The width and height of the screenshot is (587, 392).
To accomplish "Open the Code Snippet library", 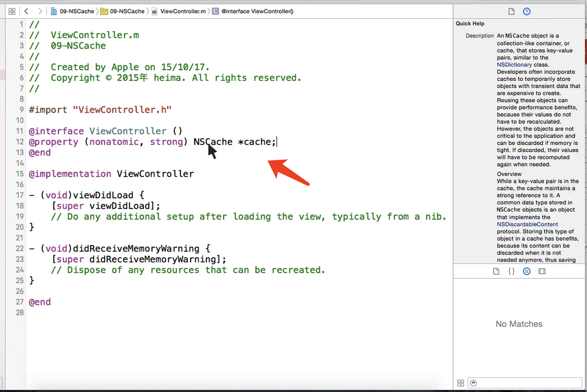I will 511,271.
